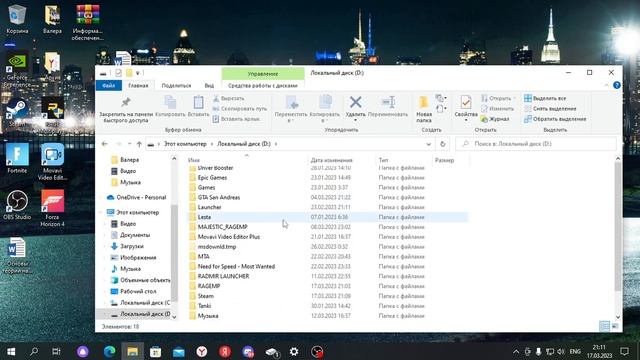Viewport: 640px width, 360px height.
Task: Click the Up one level arrow
Action: pyautogui.click(x=139, y=144)
